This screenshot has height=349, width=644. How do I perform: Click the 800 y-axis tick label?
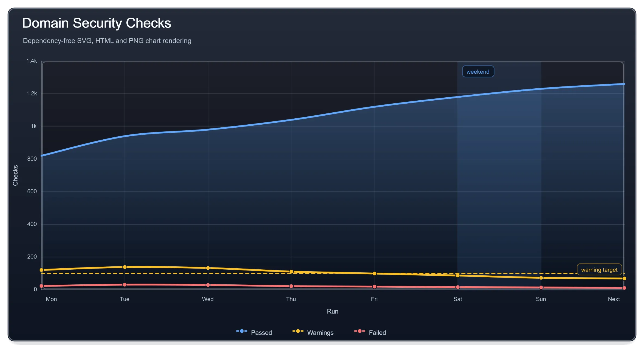[32, 159]
